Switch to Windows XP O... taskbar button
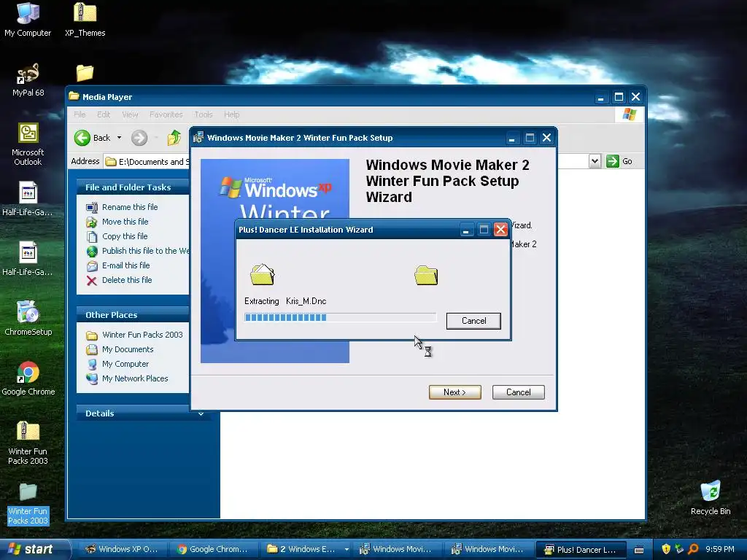This screenshot has width=747, height=560. click(x=122, y=550)
